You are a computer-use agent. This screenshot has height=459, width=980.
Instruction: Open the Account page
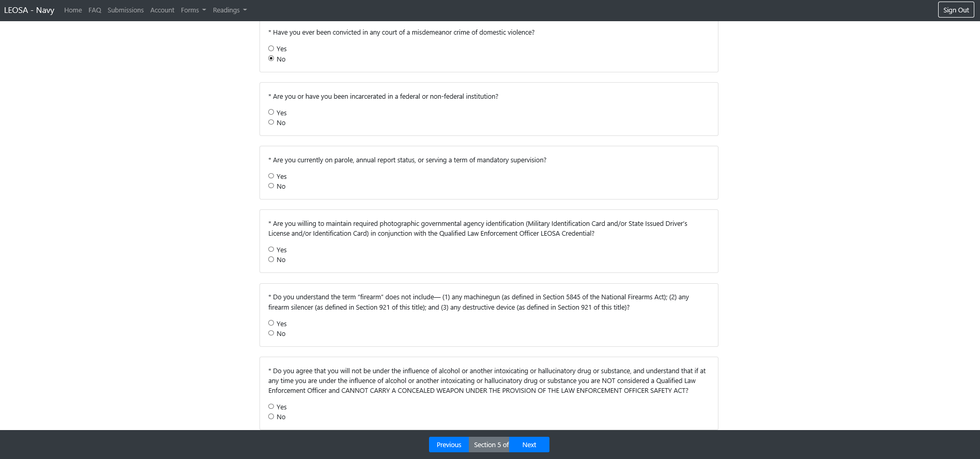click(162, 10)
